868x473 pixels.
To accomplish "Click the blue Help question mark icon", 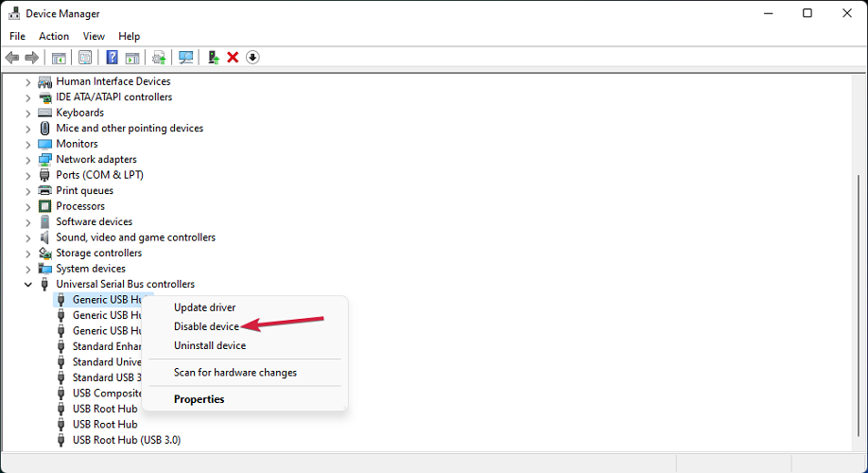I will pos(113,58).
